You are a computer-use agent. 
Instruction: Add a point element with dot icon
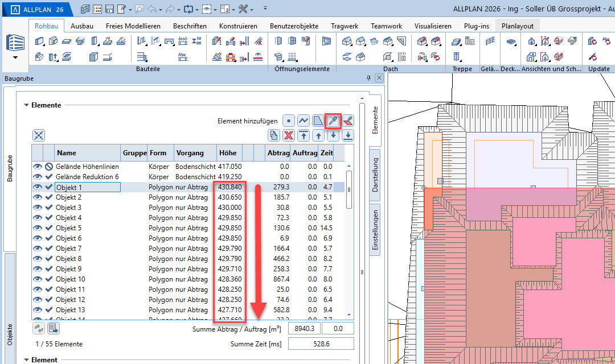pos(289,121)
